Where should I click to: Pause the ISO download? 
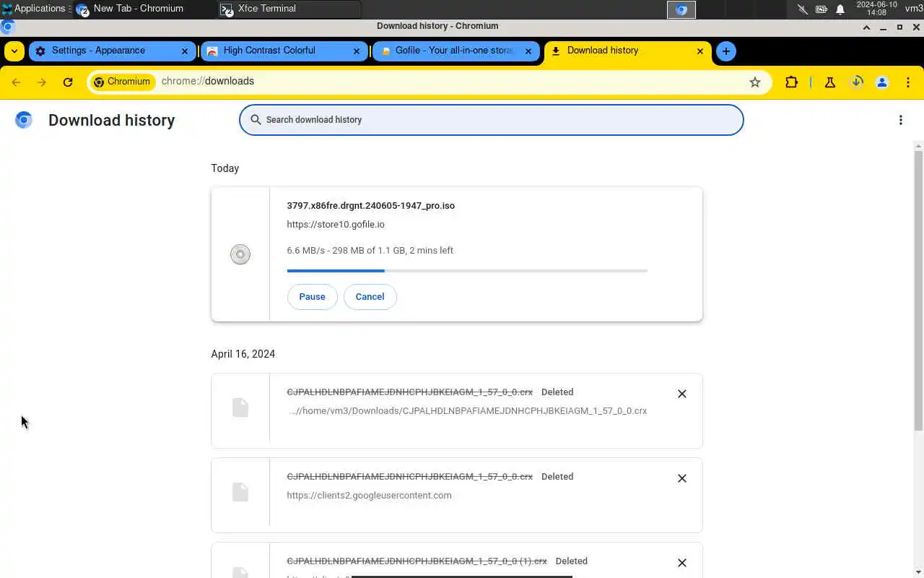[312, 297]
